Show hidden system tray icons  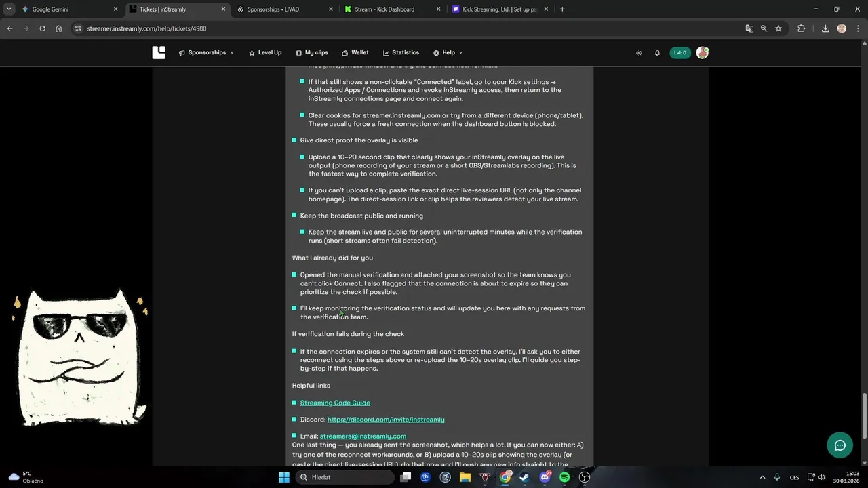762,477
